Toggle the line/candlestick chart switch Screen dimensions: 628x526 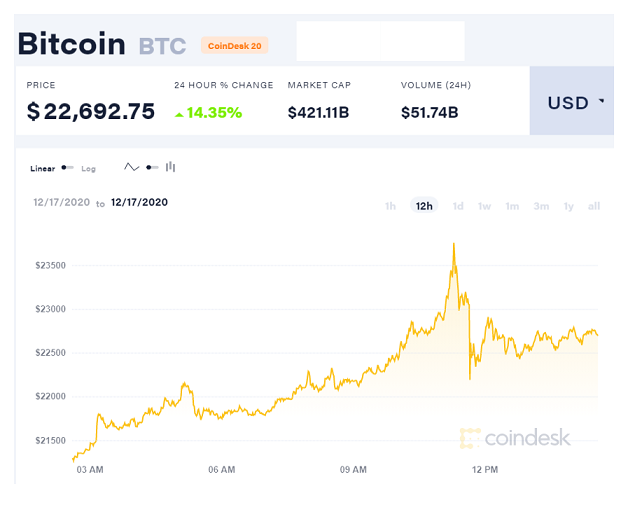click(x=152, y=167)
